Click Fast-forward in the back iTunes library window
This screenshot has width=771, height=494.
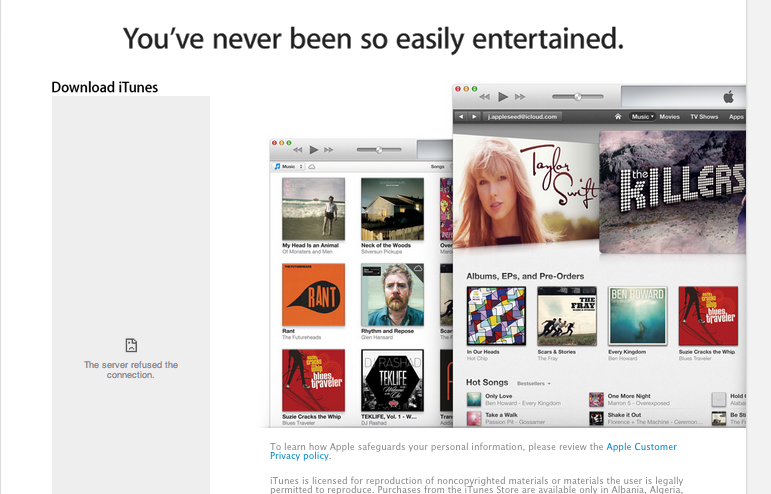[329, 150]
